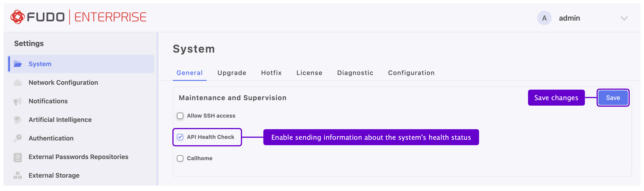Switch to the Upgrade tab

232,73
